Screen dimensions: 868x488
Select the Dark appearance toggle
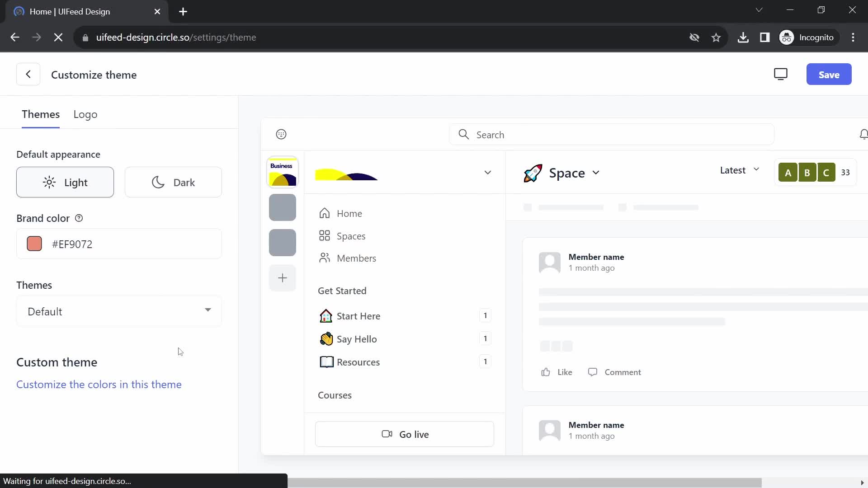tap(174, 183)
